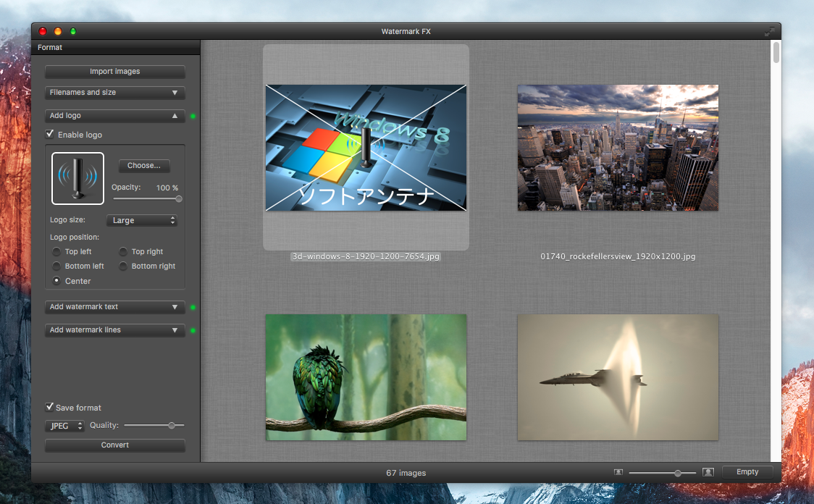The width and height of the screenshot is (814, 504).
Task: Choose Bottom right logo position
Action: (x=124, y=266)
